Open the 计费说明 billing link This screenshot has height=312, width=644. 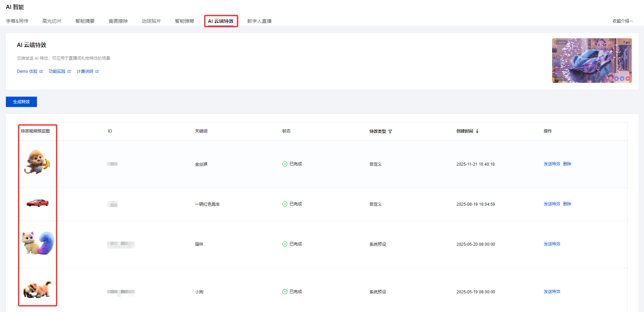click(x=87, y=71)
